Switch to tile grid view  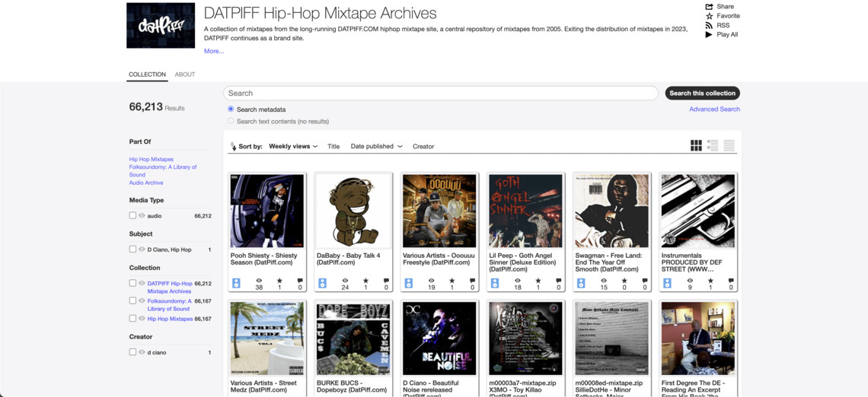pyautogui.click(x=696, y=146)
